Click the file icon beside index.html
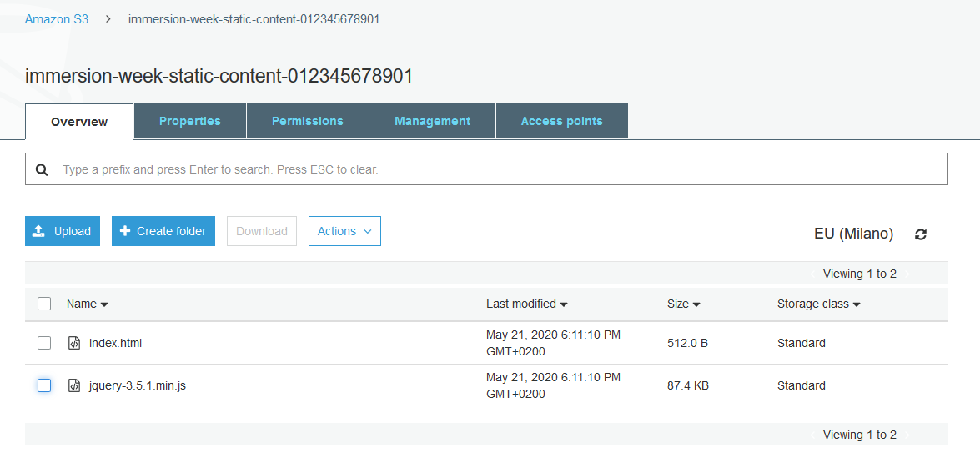Screen dimensions: 980x463 point(73,343)
